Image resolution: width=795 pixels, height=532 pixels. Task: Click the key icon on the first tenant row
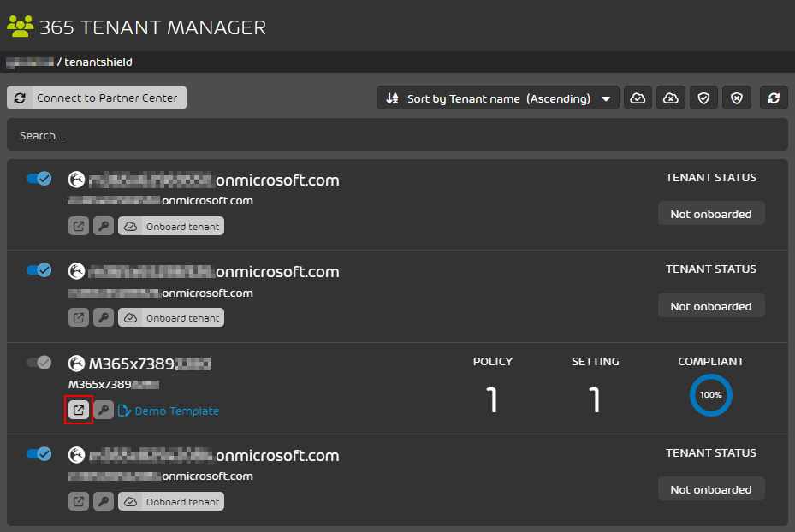[104, 226]
